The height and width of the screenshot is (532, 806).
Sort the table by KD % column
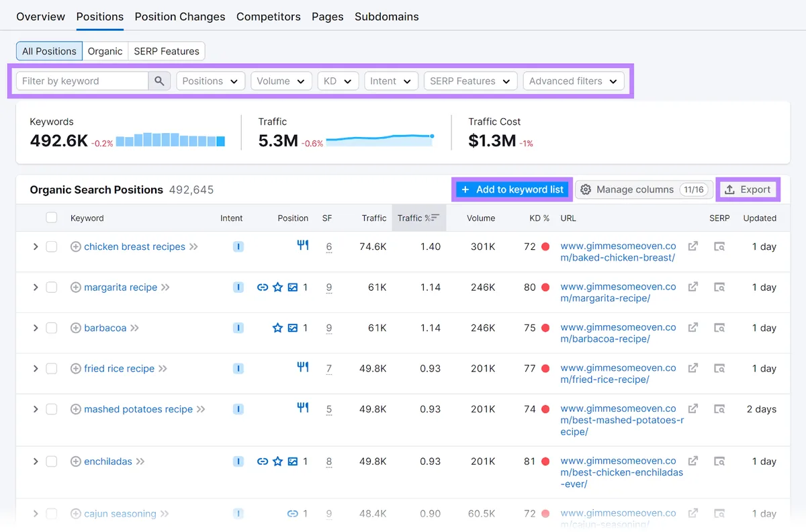pos(539,218)
